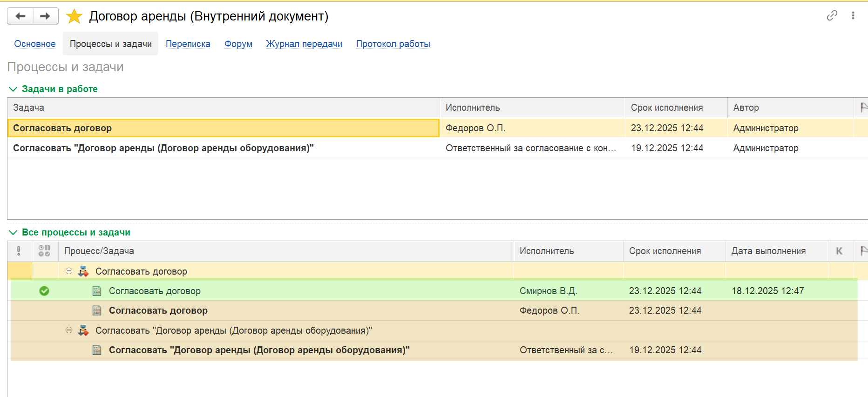Collapse the Согласовать договор process tree node
The image size is (868, 397).
(69, 271)
